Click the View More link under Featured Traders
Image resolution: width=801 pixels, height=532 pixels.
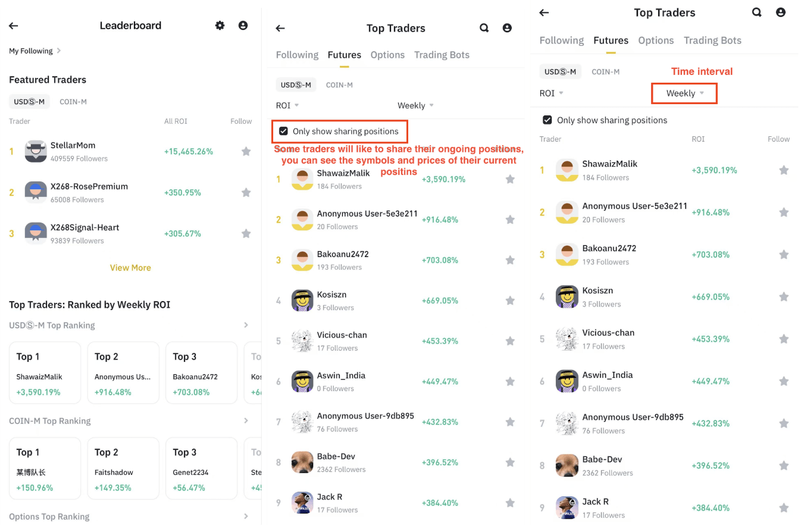[x=130, y=267]
